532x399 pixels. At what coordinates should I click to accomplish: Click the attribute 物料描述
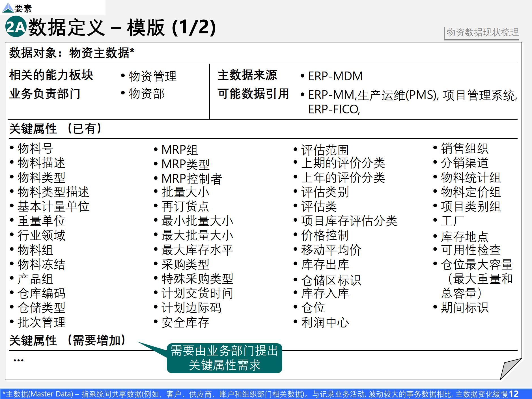[41, 163]
